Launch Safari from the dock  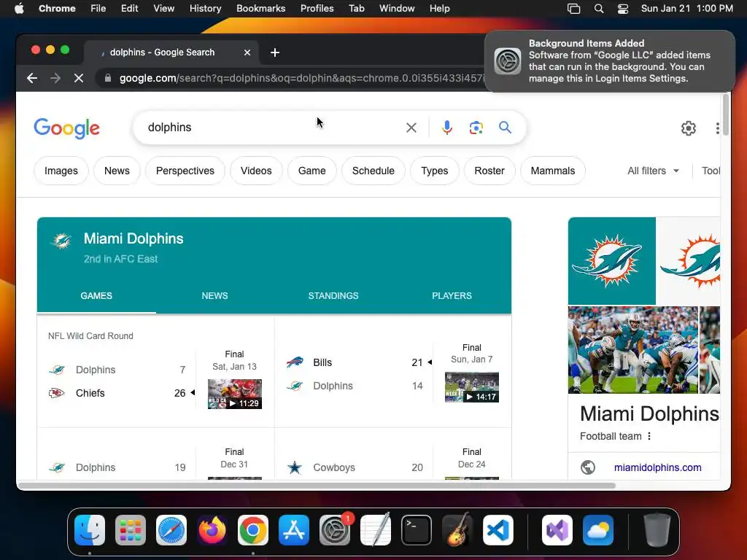pyautogui.click(x=171, y=530)
